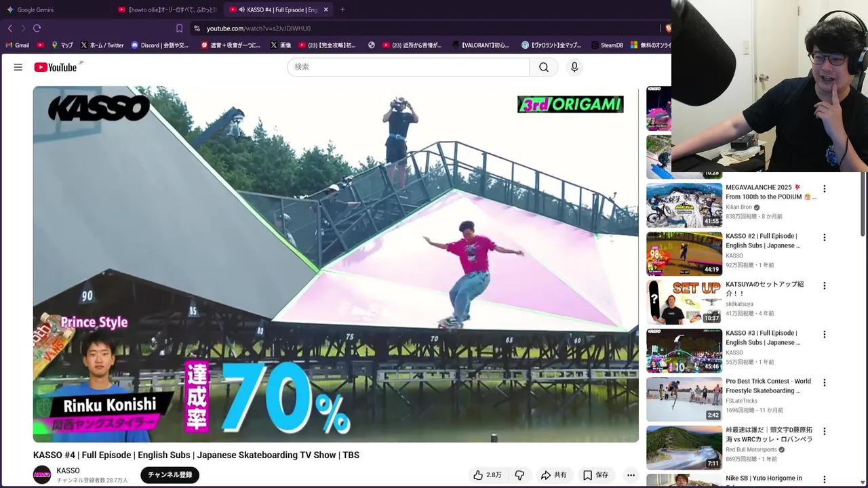Open the Gmail bookmark
The image size is (868, 488).
coord(18,45)
